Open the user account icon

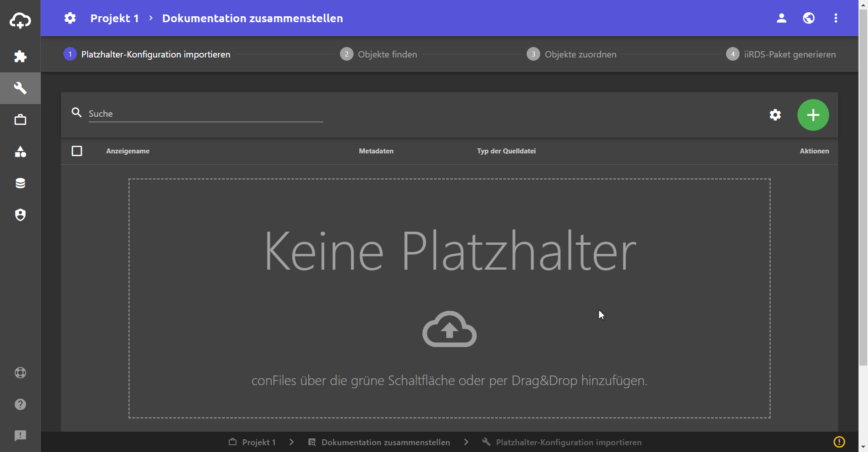pyautogui.click(x=782, y=18)
